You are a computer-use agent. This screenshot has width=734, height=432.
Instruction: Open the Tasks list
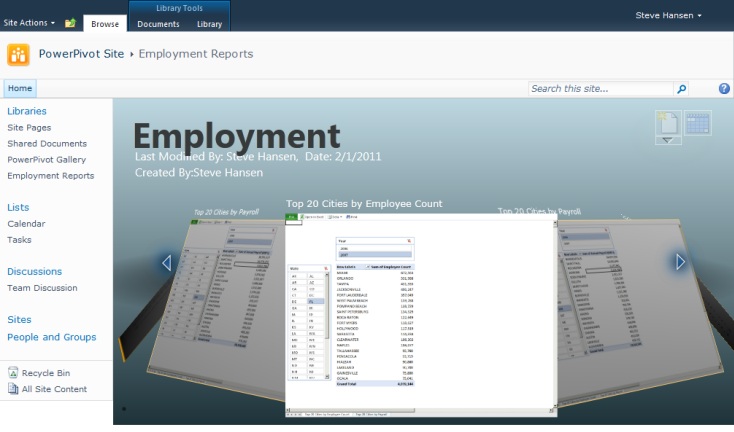tap(19, 240)
